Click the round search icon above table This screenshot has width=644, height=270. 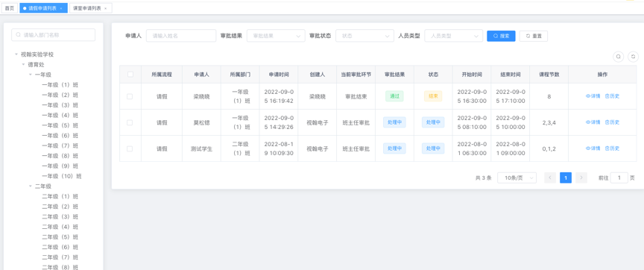pos(618,57)
